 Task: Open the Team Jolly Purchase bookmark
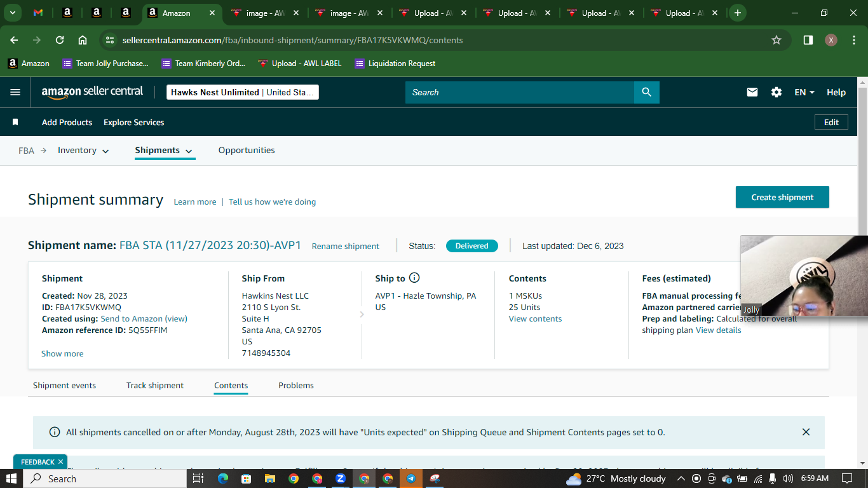(105, 64)
